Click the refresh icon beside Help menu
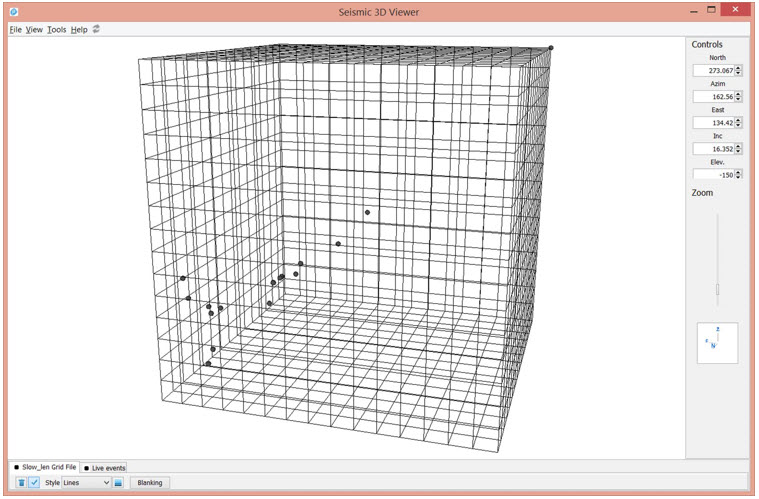Image resolution: width=759 pixels, height=499 pixels. click(96, 30)
